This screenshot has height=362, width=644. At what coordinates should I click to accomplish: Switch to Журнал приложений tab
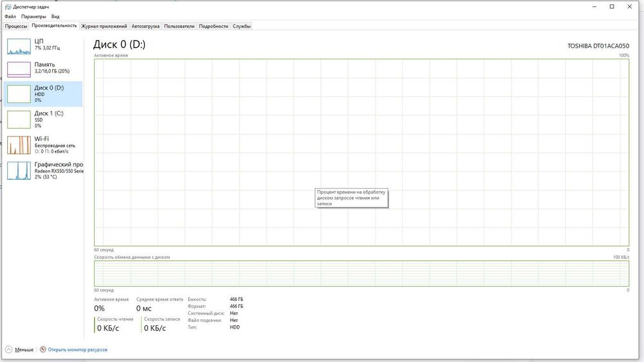[x=104, y=26]
